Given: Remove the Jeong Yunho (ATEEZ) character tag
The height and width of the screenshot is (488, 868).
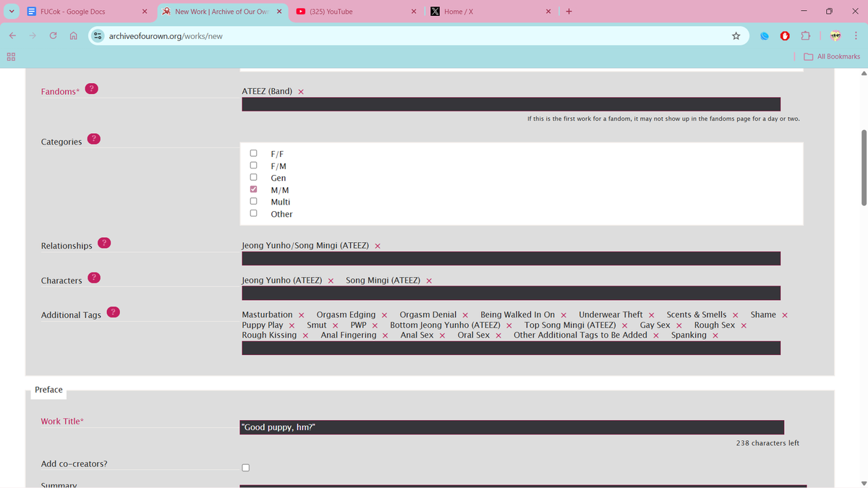Looking at the screenshot, I should click(331, 281).
